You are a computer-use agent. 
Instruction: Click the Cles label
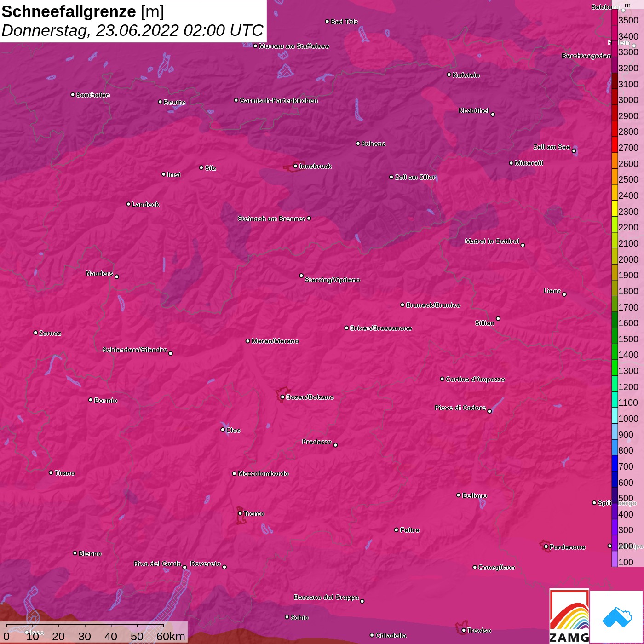233,430
